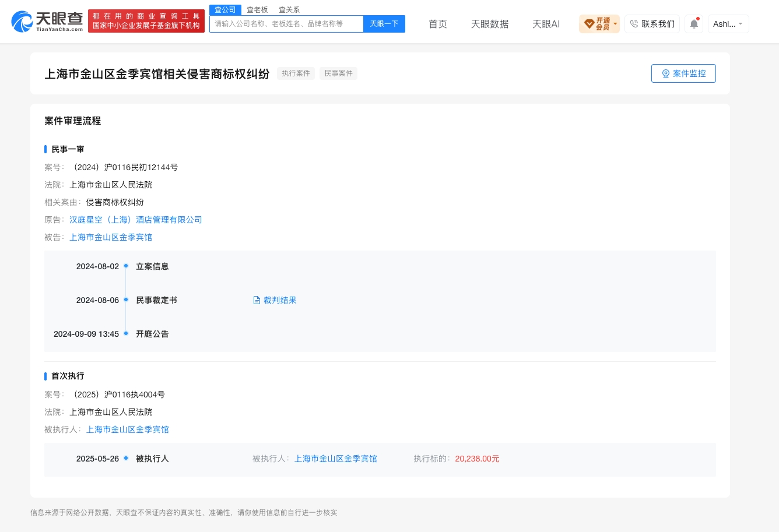Click the 联系我们 button
The image size is (779, 532).
(x=652, y=24)
